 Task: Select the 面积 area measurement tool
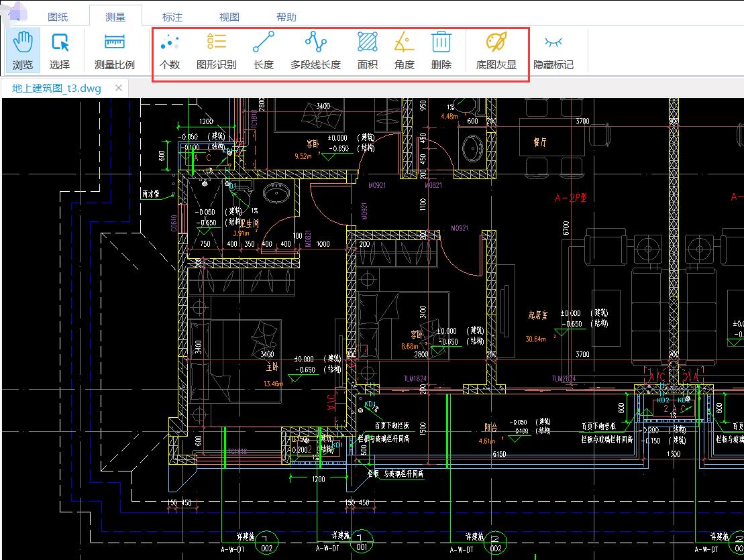367,50
